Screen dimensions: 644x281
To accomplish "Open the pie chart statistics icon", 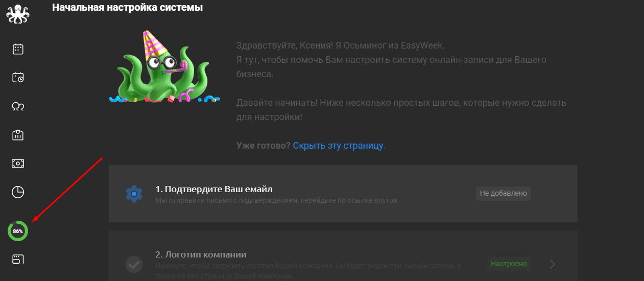I will tap(18, 192).
